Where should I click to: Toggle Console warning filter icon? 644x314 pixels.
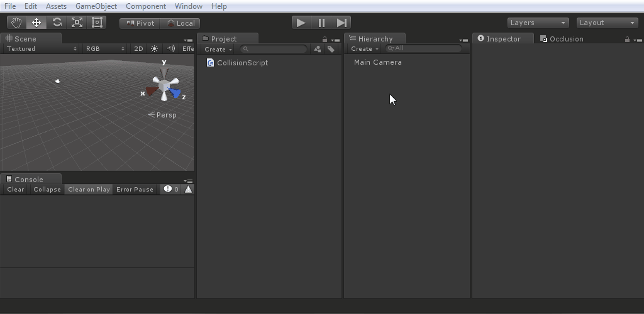tap(188, 189)
